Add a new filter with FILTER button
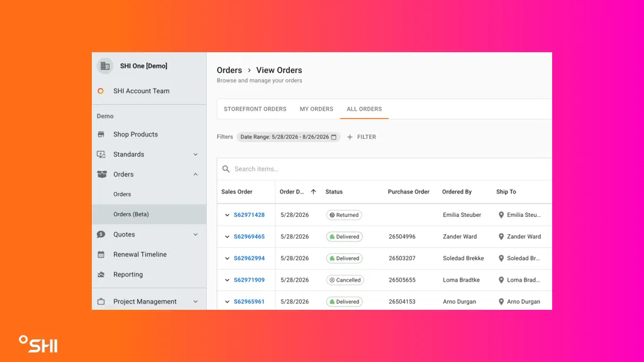 [x=362, y=137]
